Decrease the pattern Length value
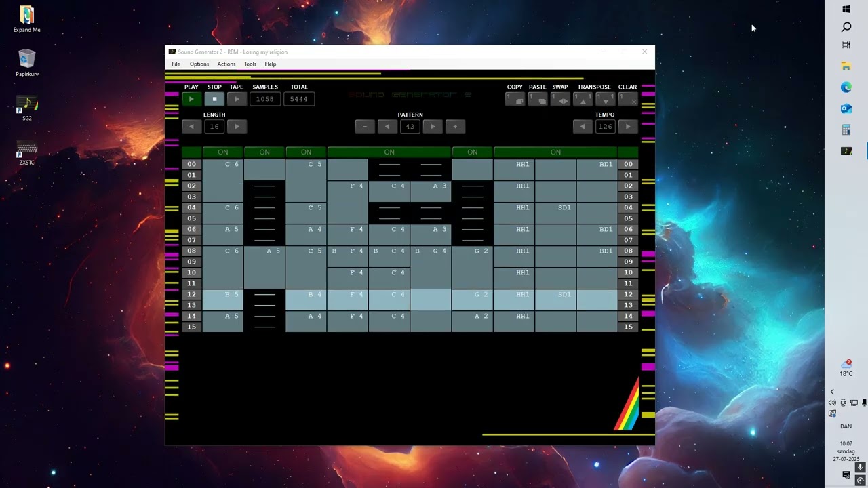The height and width of the screenshot is (488, 868). 191,126
